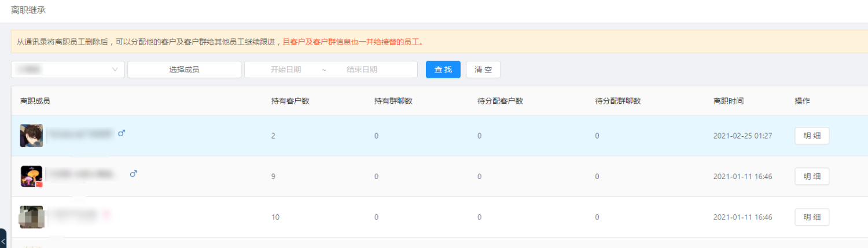868x248 pixels.
Task: Click the 待分配群聊数 column header
Action: [x=618, y=101]
